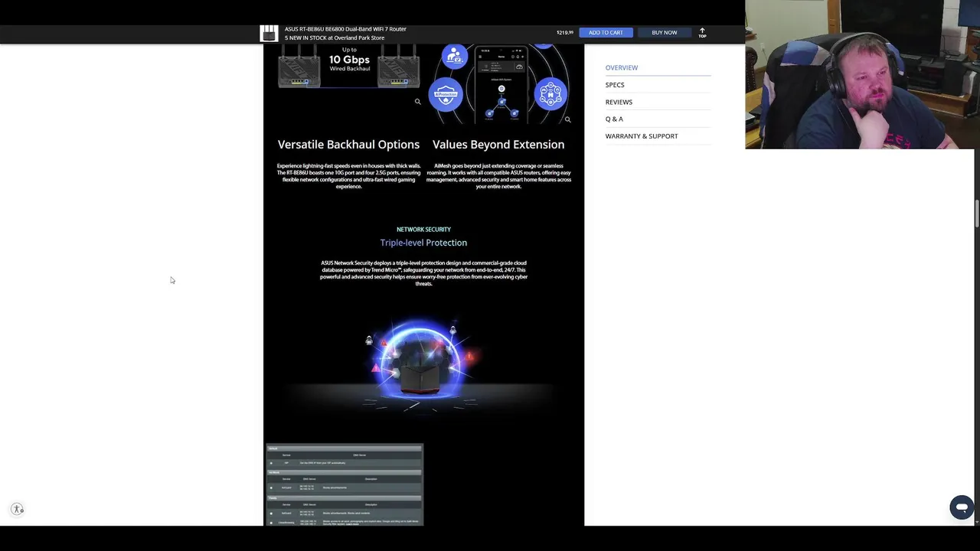Screen dimensions: 980x551
Task: Click the 5 NEW IN STOCK store text
Action: (x=335, y=37)
